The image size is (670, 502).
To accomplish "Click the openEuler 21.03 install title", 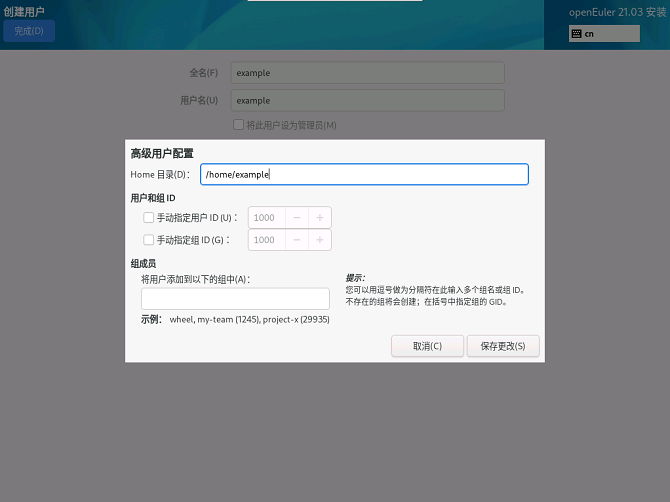I will (618, 12).
